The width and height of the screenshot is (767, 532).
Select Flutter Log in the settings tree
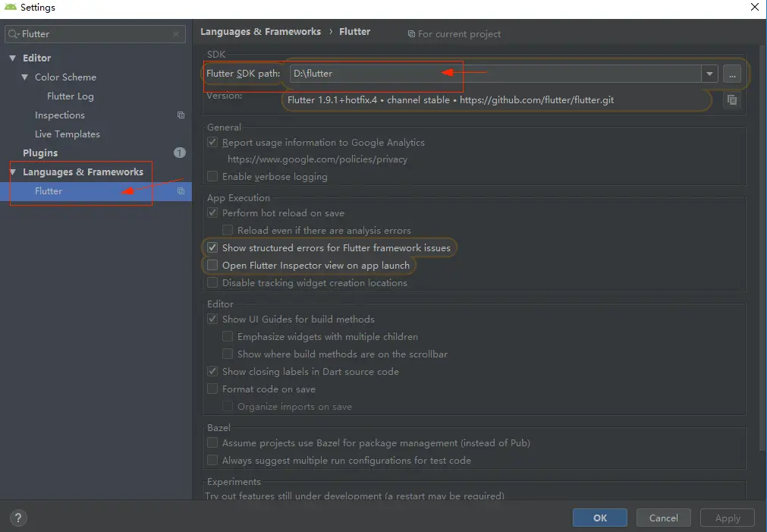[x=70, y=96]
